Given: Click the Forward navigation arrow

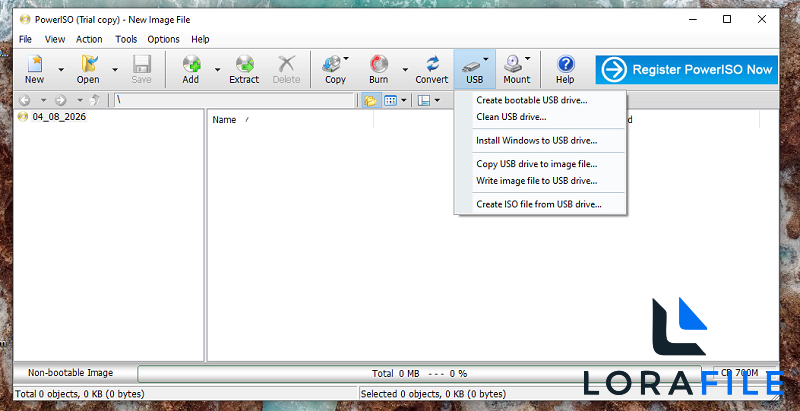Looking at the screenshot, I should pos(61,100).
